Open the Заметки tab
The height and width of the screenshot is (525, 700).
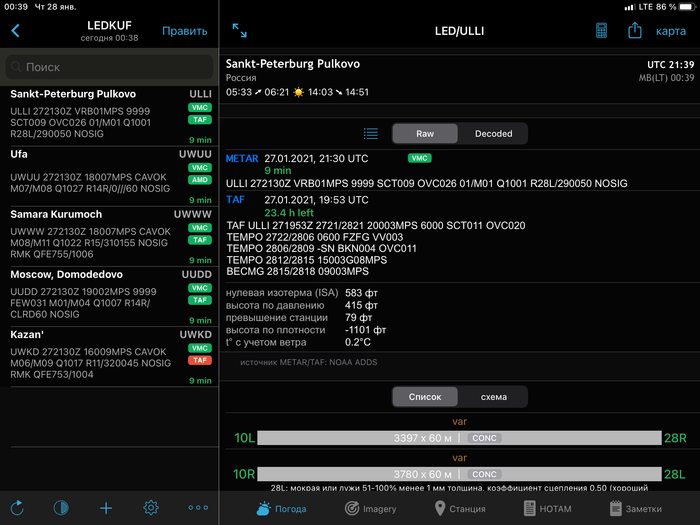tap(636, 508)
